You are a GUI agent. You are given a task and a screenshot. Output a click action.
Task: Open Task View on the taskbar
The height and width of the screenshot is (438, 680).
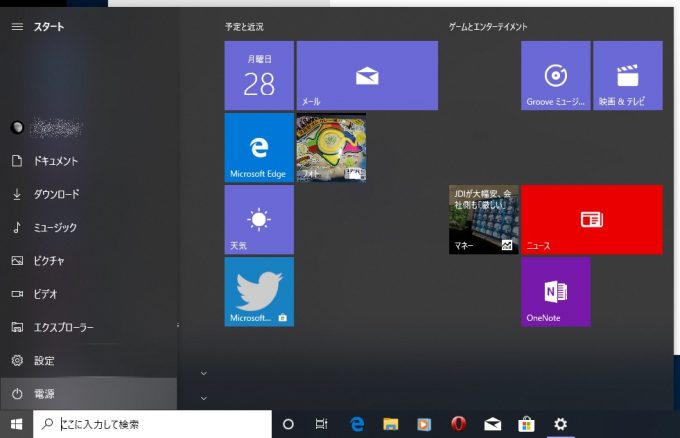[321, 424]
